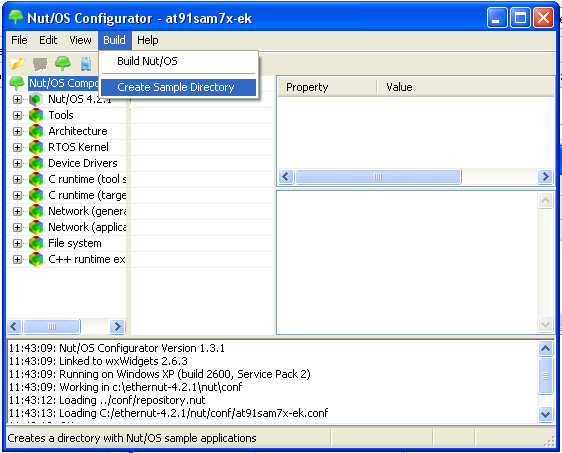This screenshot has width=562, height=453.
Task: Click the cube icon next to Architecture
Action: click(36, 131)
